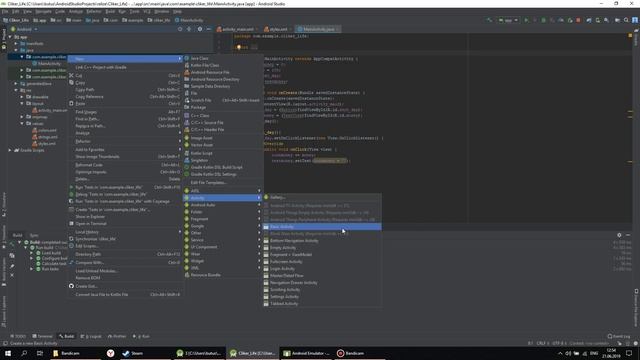The height and width of the screenshot is (360, 640).
Task: Open Gallery... in the Activity submenu
Action: pos(322,197)
